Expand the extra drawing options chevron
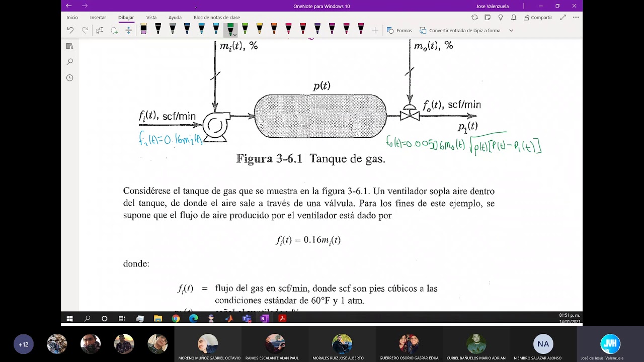Screen dimensions: 644x362 (x=511, y=30)
